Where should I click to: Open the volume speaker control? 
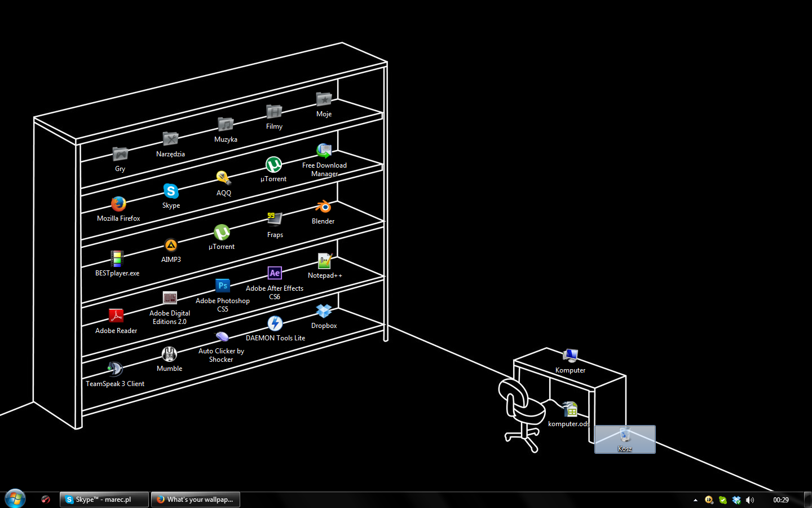point(749,500)
